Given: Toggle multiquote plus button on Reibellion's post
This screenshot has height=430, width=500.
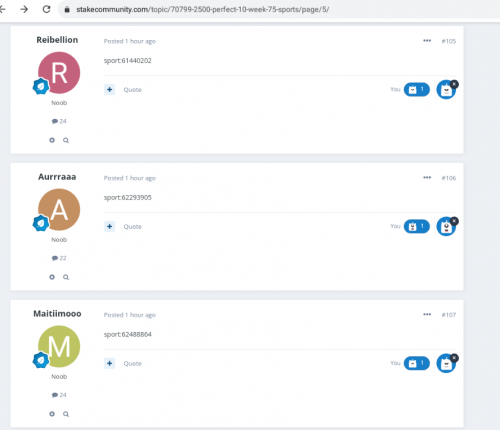Looking at the screenshot, I should click(109, 89).
